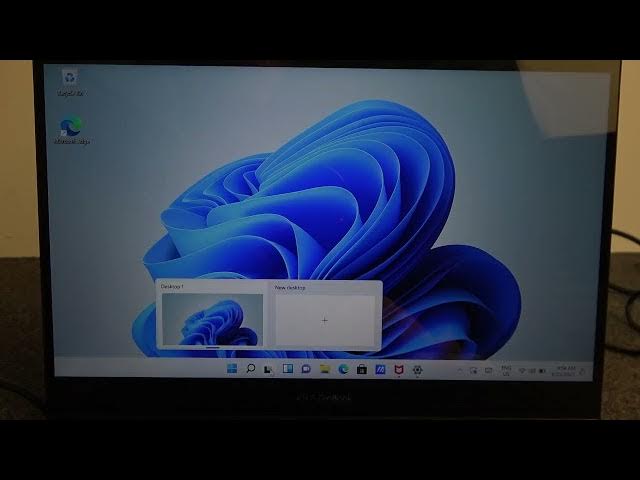Image resolution: width=640 pixels, height=480 pixels.
Task: Click the touch keyboard tray icon
Action: pyautogui.click(x=489, y=371)
